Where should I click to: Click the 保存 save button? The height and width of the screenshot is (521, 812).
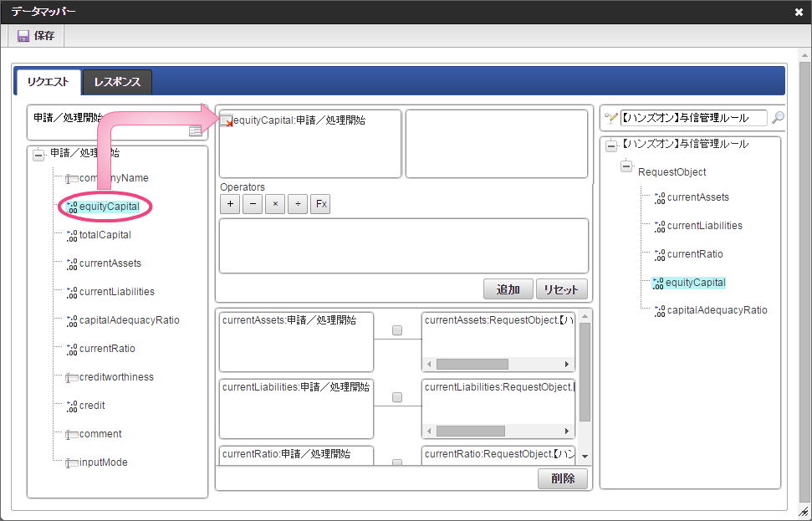(x=36, y=36)
